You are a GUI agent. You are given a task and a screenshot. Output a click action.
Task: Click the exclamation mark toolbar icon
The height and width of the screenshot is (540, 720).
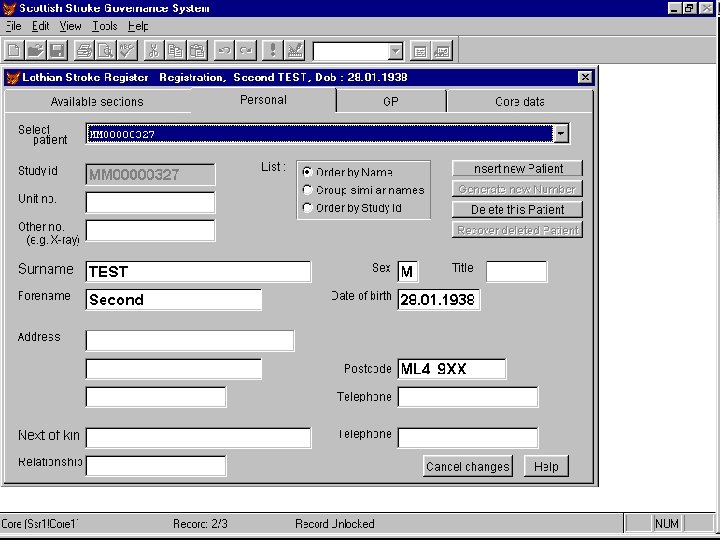tap(272, 50)
